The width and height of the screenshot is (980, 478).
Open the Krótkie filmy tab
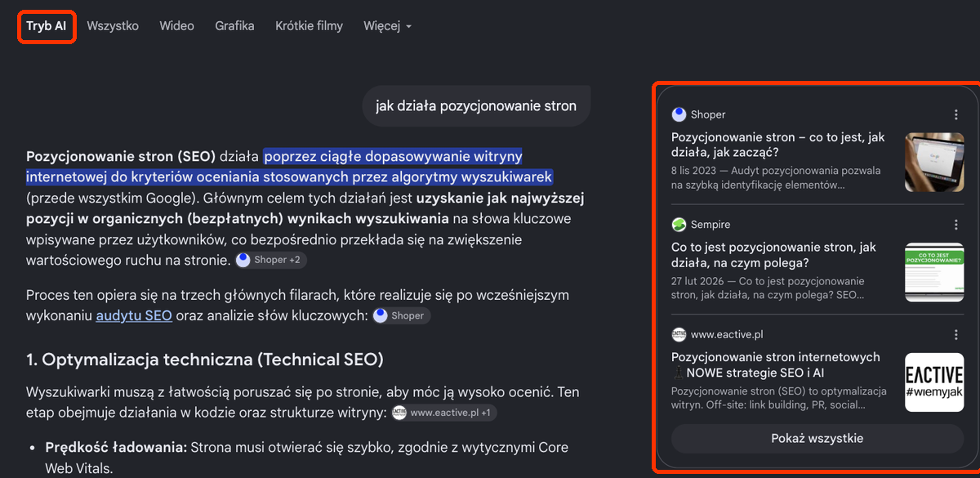pyautogui.click(x=309, y=26)
